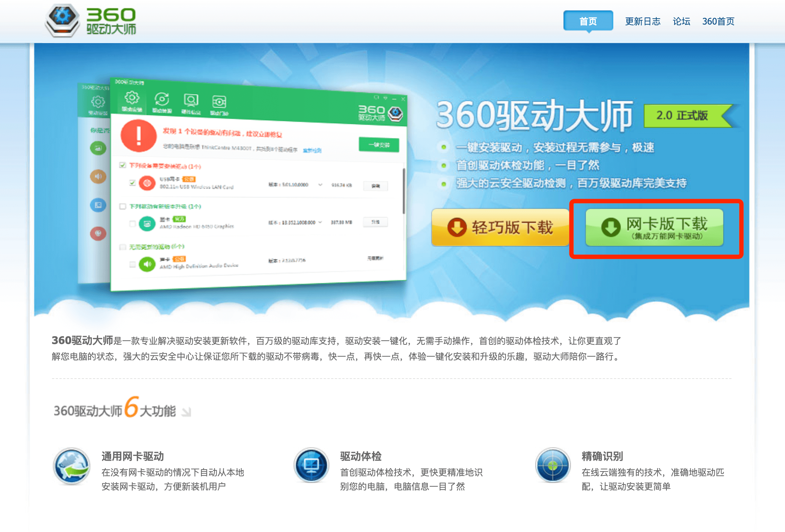Viewport: 785px width, 532px height.
Task: Visit the 360首页 link
Action: (x=718, y=22)
